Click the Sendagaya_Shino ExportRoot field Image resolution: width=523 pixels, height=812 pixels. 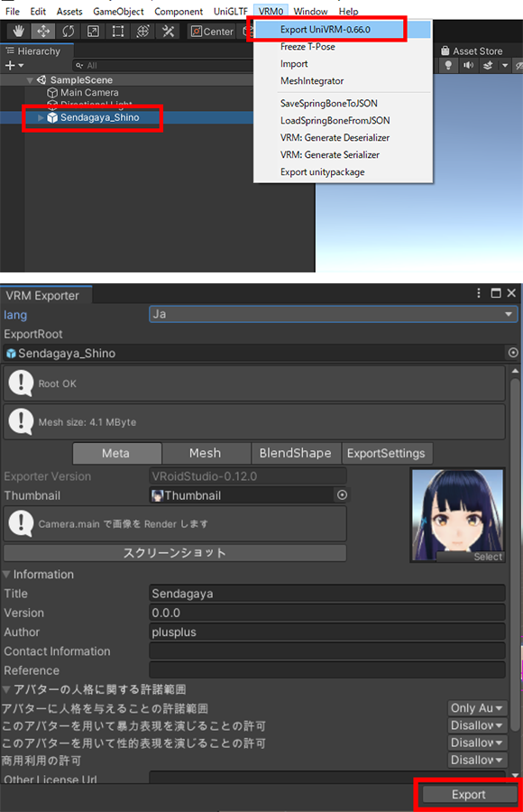click(253, 353)
